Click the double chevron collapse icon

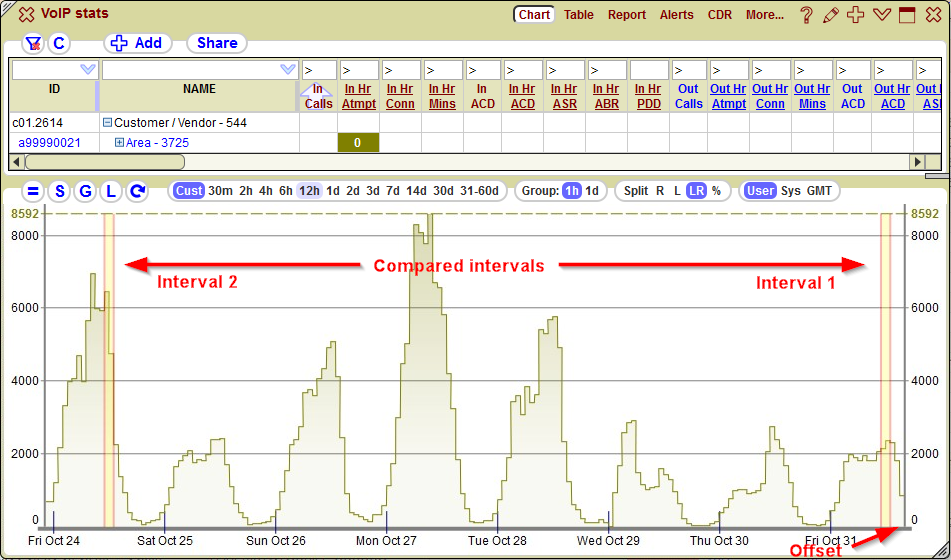(x=881, y=15)
